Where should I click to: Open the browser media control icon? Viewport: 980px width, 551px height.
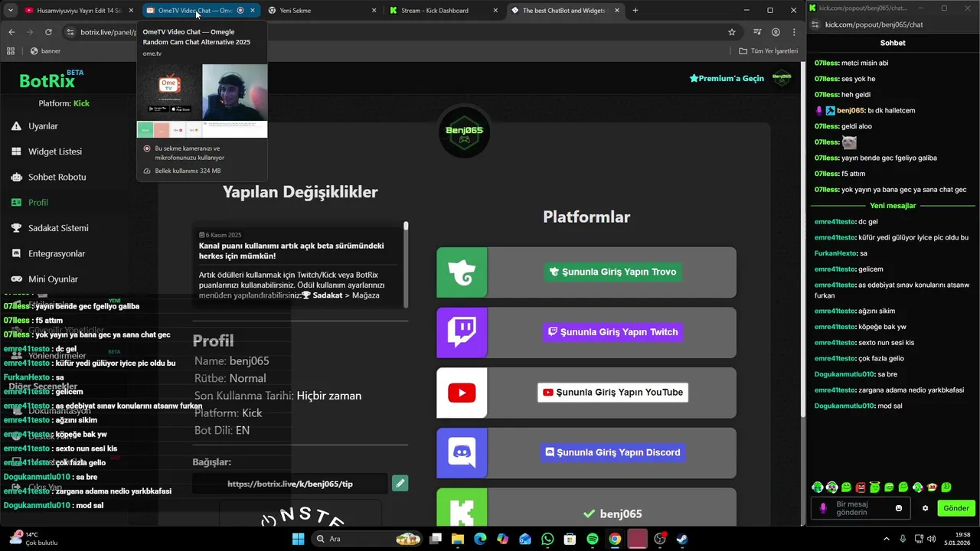pos(757,32)
